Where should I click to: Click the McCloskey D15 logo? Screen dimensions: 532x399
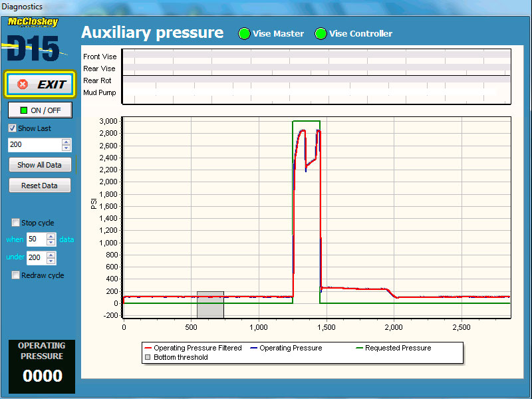(x=33, y=41)
